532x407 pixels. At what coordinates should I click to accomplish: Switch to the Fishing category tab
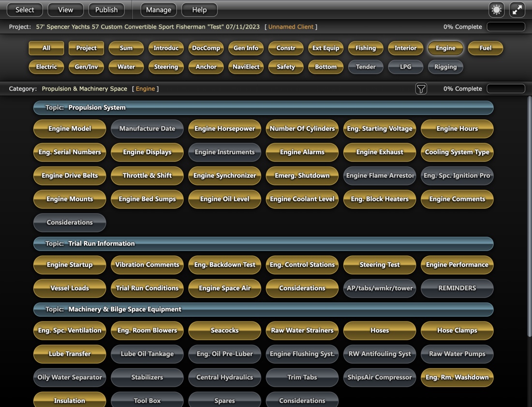pos(366,48)
